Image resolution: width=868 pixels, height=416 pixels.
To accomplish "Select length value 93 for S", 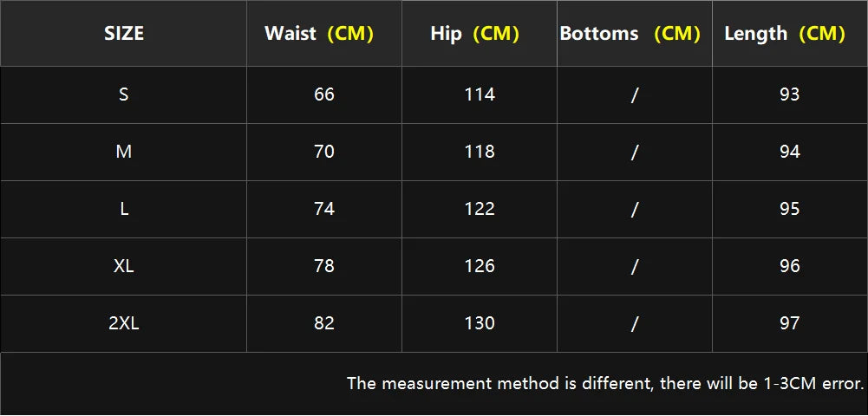I will [x=790, y=94].
